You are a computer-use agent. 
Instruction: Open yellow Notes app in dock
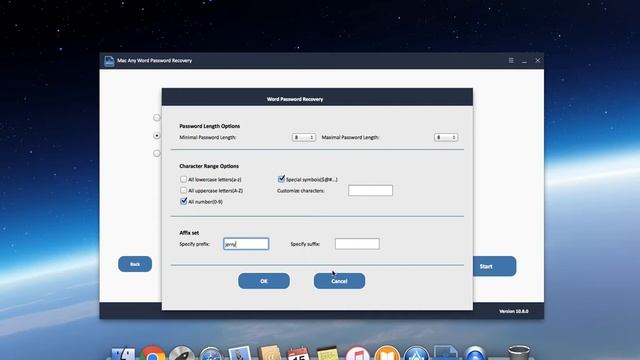pos(328,353)
